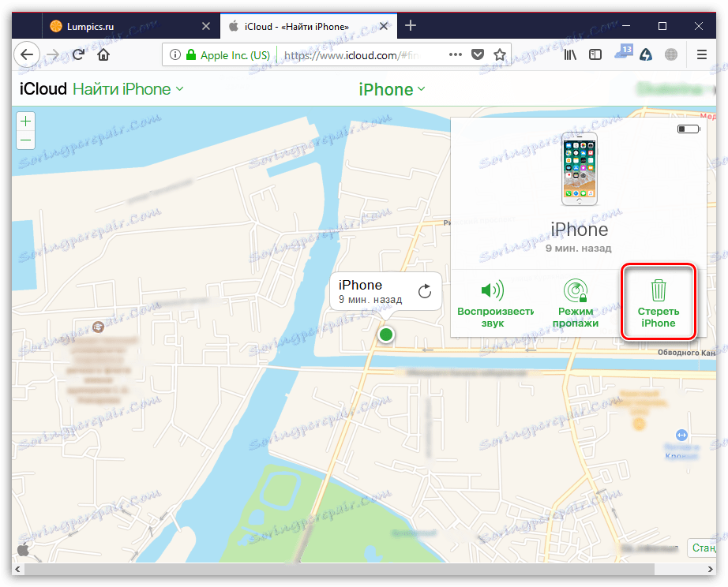Click the blue transit marker on map

point(681,435)
